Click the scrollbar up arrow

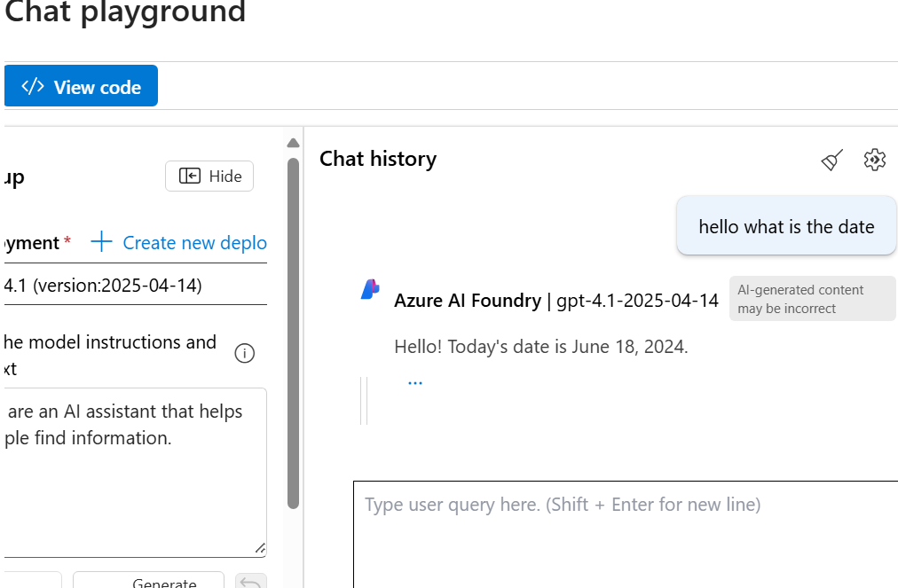click(293, 143)
